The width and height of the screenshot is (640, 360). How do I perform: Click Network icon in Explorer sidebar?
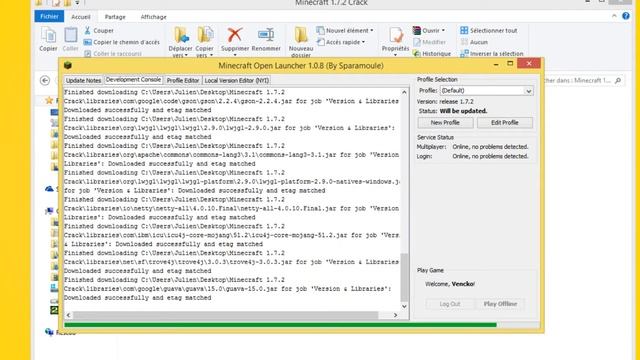[x=49, y=332]
